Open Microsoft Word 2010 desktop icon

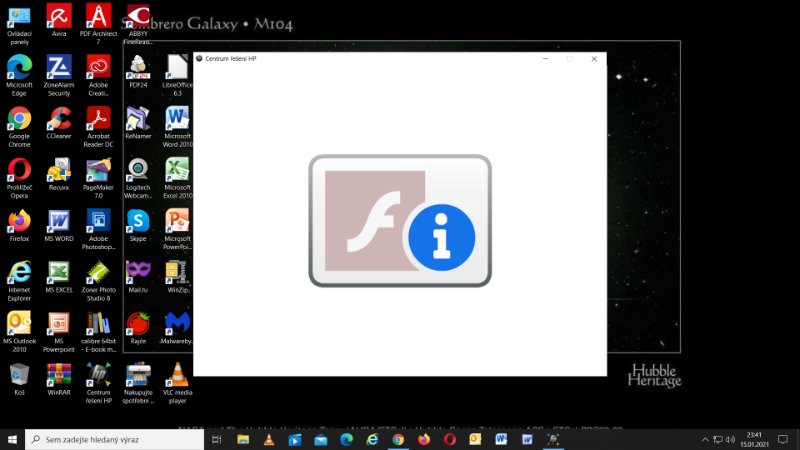[x=178, y=127]
